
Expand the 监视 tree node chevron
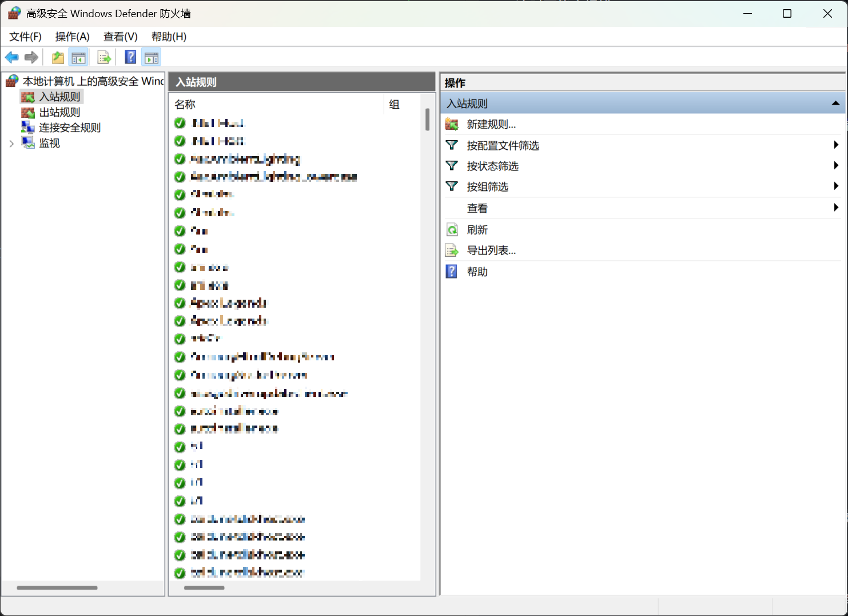click(x=11, y=144)
